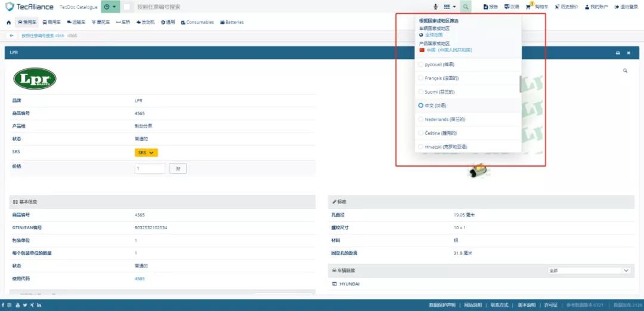644x311 pixels.
Task: Open 联系方式 contact footer link
Action: [500, 305]
